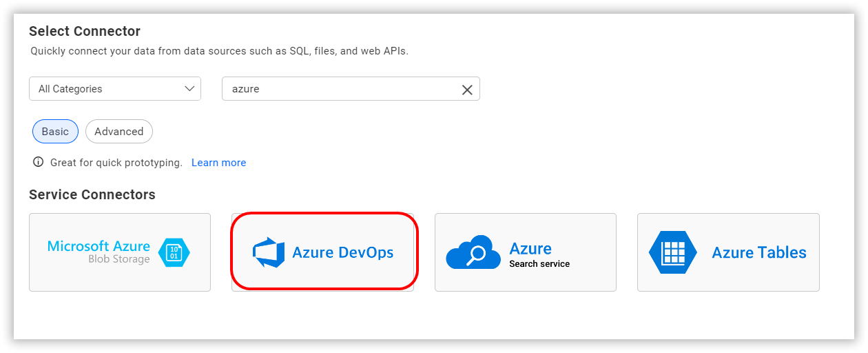Screen dimensions: 868x353
Task: Clear the azure search text
Action: coord(467,90)
